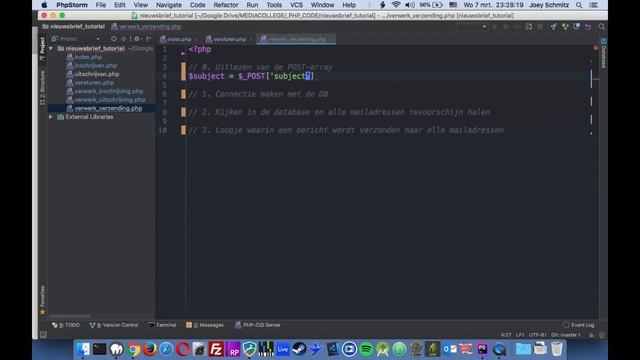This screenshot has width=640, height=360.
Task: Select inschrijven.php in the project tree
Action: [x=96, y=65]
